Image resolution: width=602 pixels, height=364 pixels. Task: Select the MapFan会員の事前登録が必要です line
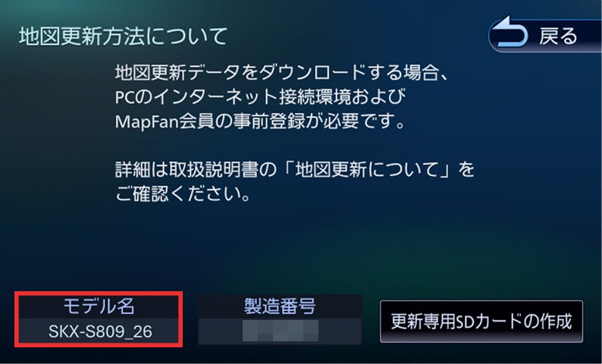click(260, 121)
